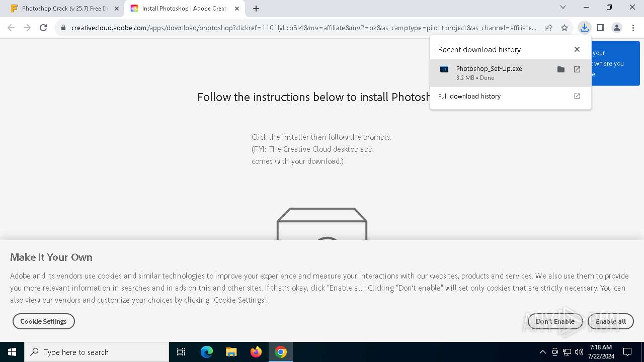644x362 pixels.
Task: Click the 3.2 MB Done status text
Action: (x=475, y=78)
